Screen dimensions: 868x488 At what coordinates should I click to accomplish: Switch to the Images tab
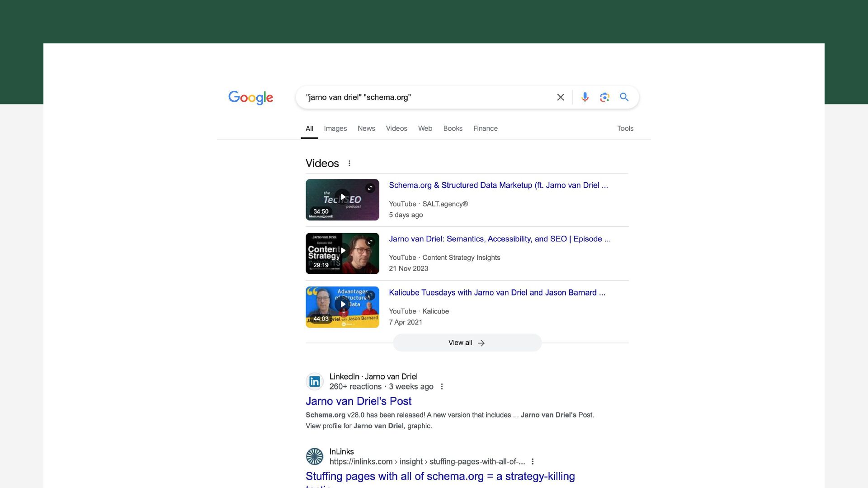point(335,129)
